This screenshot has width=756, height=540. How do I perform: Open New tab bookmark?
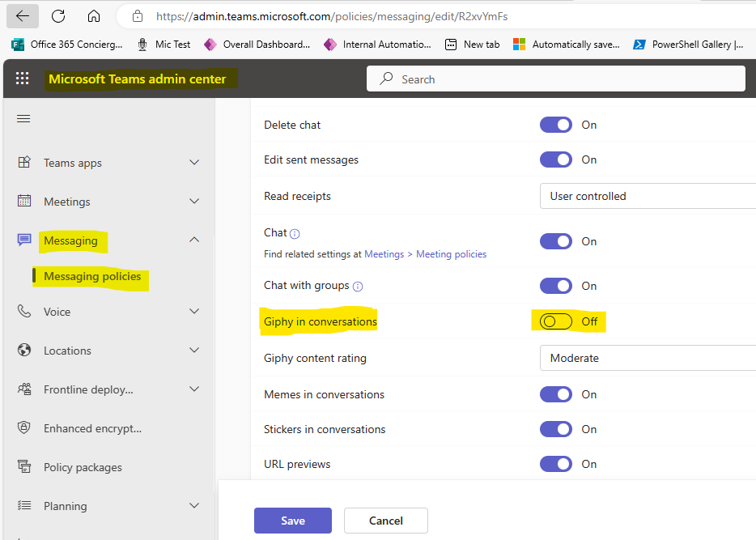(x=472, y=45)
